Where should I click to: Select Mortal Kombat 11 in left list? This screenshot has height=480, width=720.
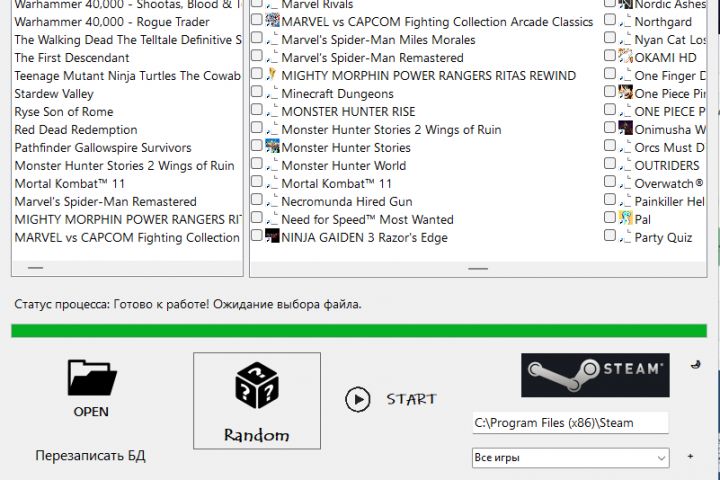69,184
